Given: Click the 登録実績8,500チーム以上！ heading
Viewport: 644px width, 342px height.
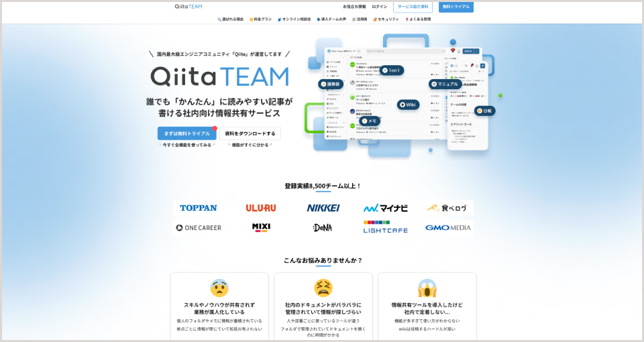Looking at the screenshot, I should coord(323,186).
